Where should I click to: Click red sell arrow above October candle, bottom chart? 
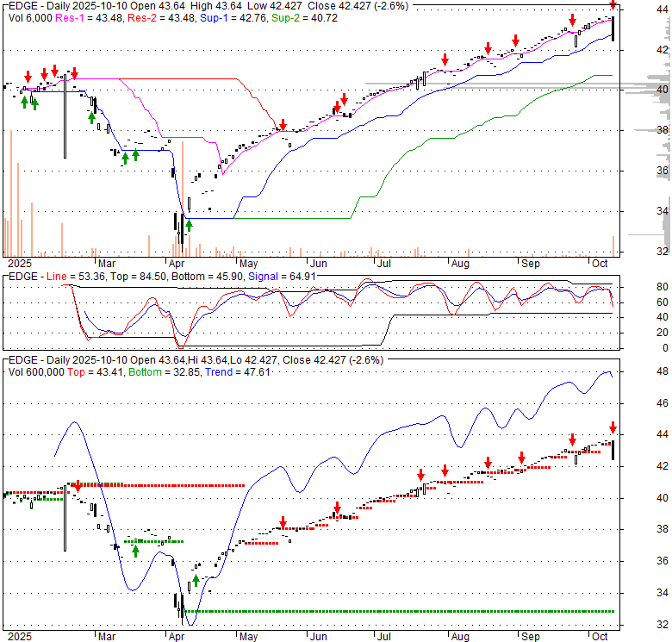pyautogui.click(x=613, y=427)
